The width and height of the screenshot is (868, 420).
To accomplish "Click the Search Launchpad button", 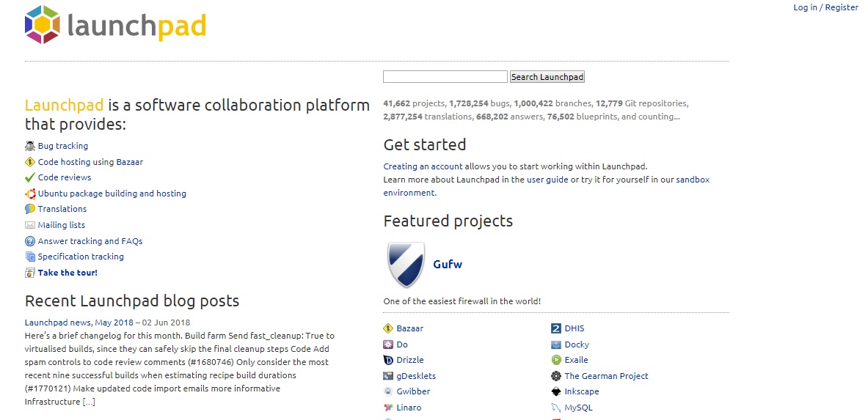I will (547, 77).
